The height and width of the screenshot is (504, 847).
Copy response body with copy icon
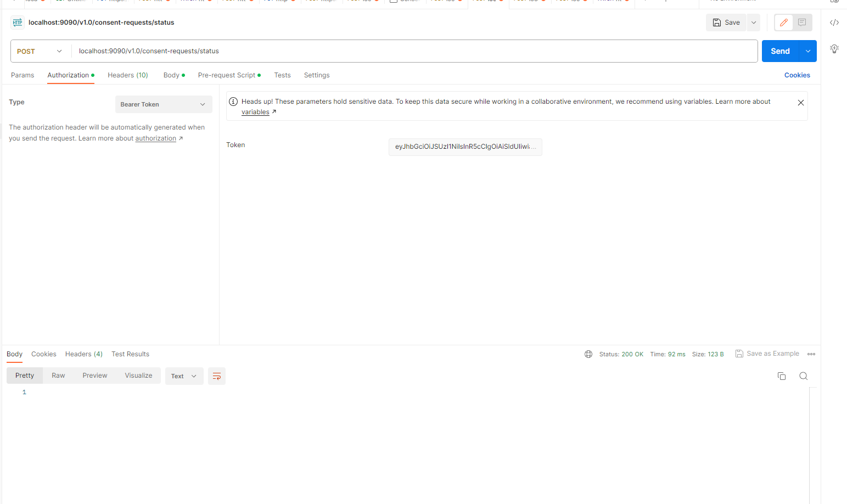[781, 376]
